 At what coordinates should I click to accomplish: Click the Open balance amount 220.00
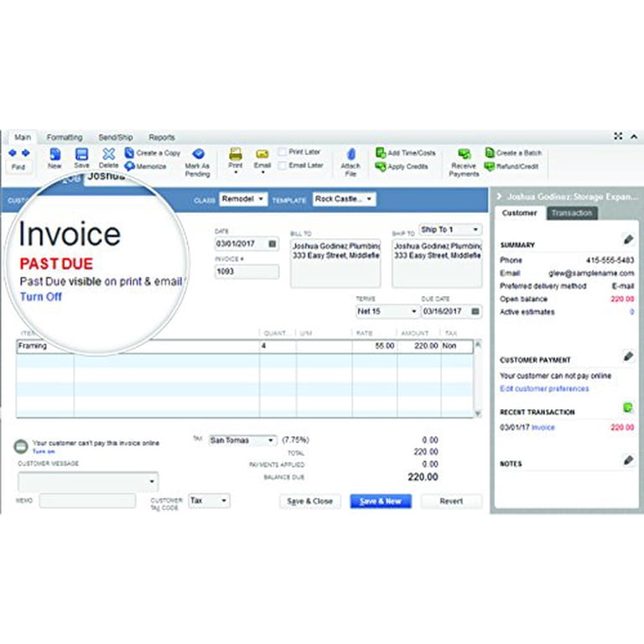pos(622,299)
